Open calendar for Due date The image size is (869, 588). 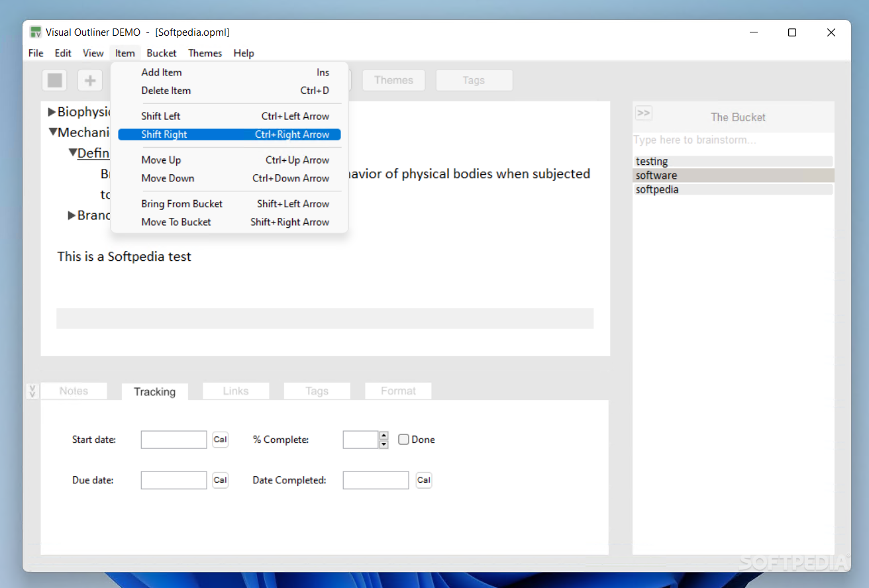point(221,480)
